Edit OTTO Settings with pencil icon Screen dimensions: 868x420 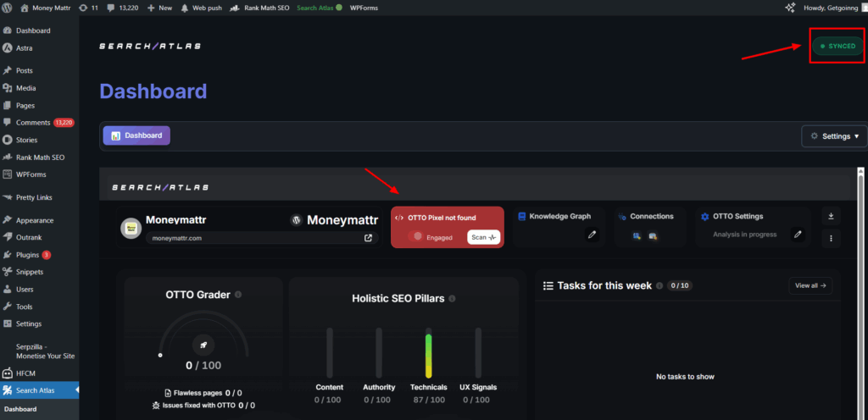coord(798,235)
